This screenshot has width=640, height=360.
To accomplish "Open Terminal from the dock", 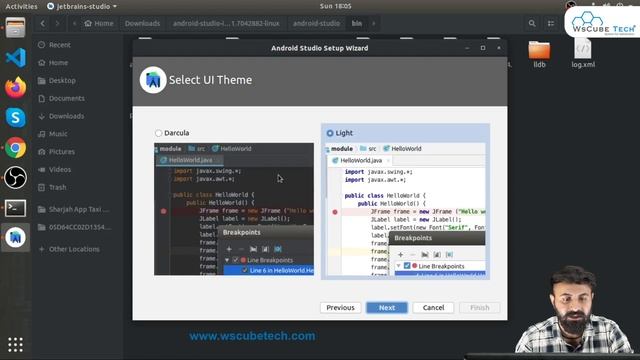I will point(16,208).
